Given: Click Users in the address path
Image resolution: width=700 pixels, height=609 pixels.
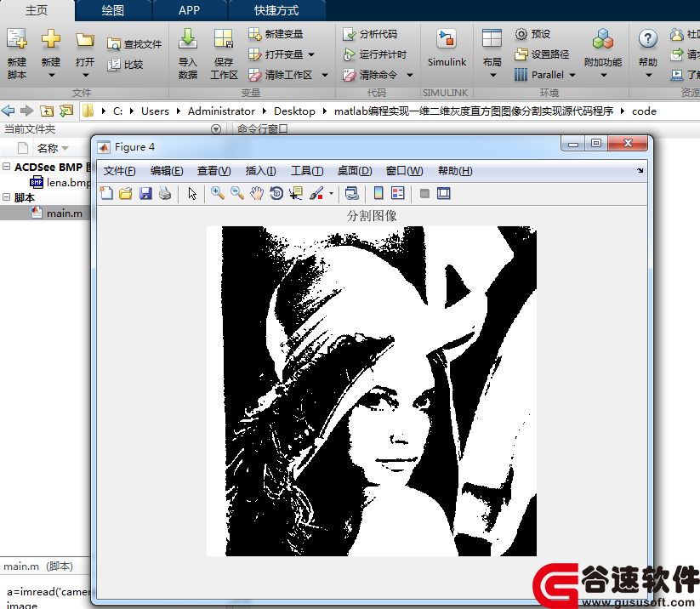Looking at the screenshot, I should click(155, 111).
